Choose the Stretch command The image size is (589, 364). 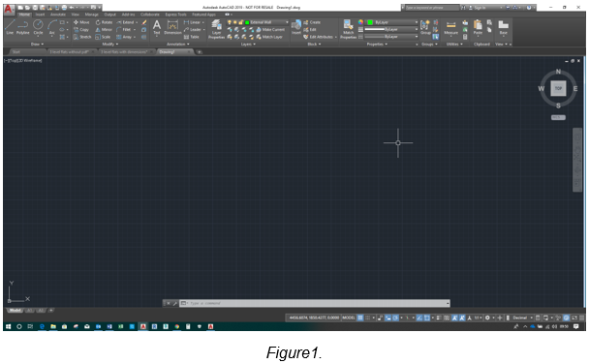click(x=82, y=37)
